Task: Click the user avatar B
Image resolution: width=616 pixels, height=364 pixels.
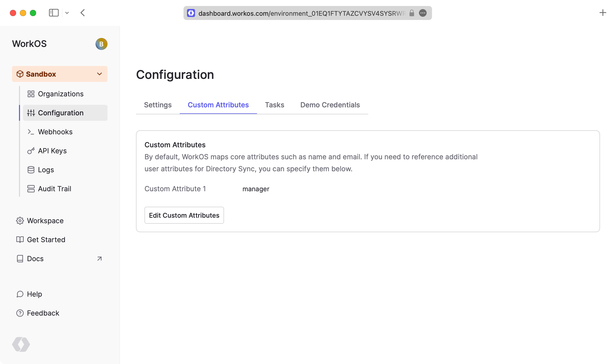Action: [x=101, y=44]
